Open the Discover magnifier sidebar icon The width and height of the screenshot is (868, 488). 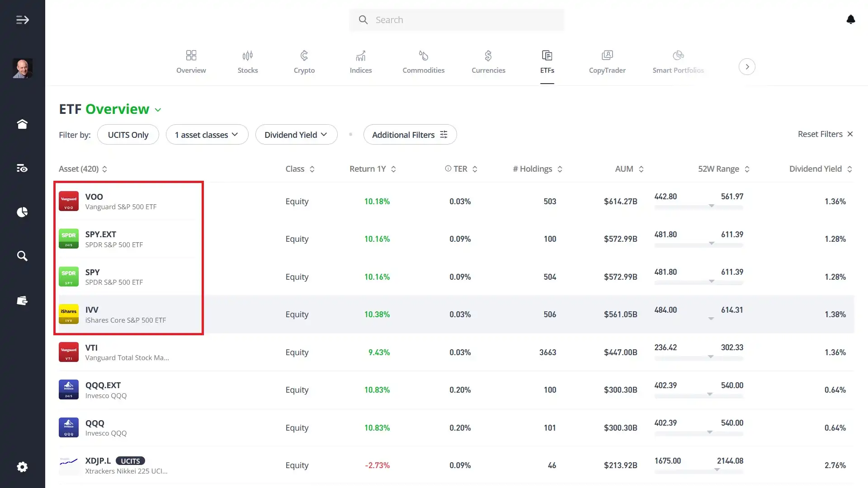point(22,256)
